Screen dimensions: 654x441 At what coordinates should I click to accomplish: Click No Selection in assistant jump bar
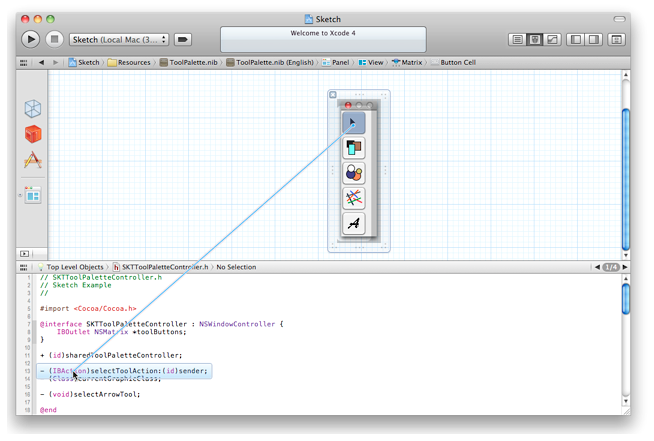[x=236, y=267]
